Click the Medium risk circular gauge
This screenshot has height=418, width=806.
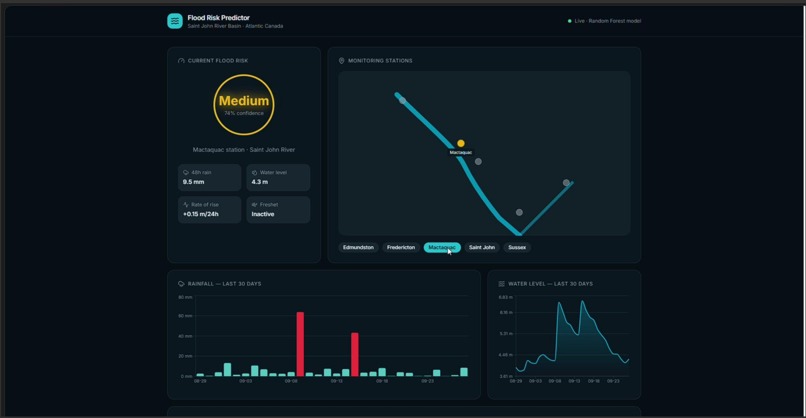244,105
